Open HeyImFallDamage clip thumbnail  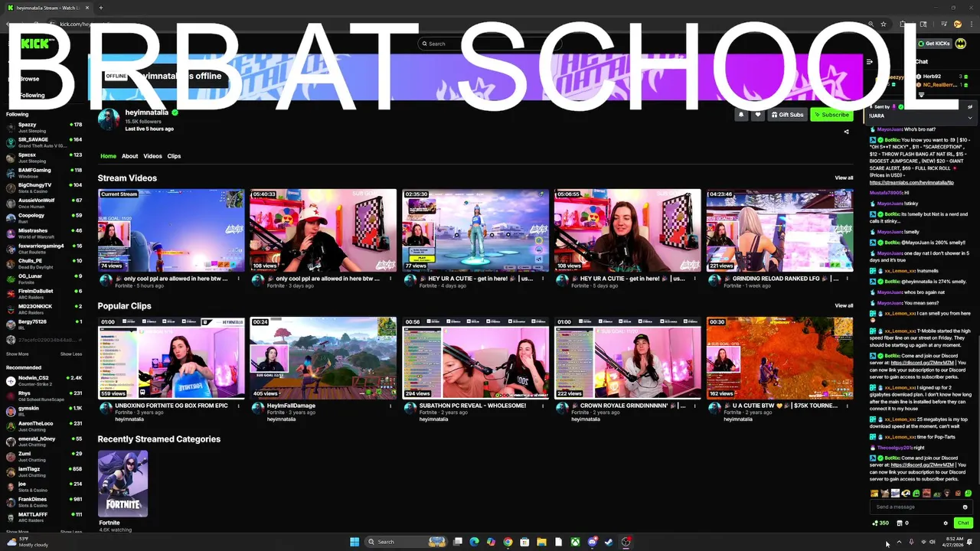click(x=323, y=358)
